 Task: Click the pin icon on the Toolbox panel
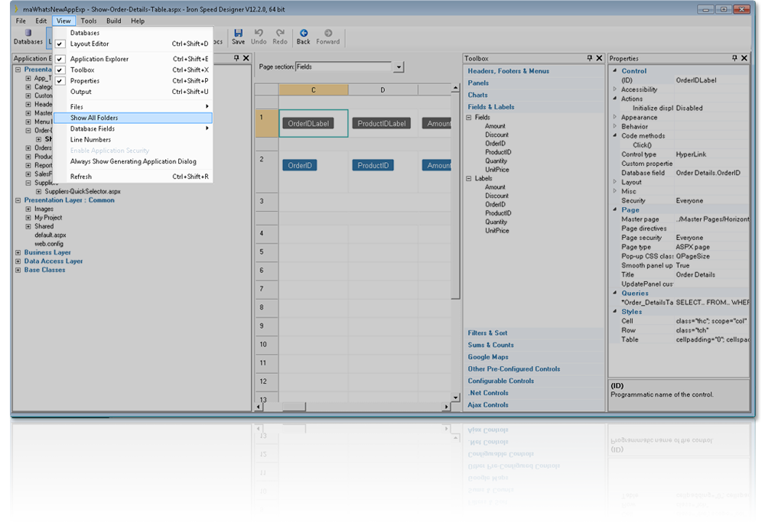(x=589, y=58)
